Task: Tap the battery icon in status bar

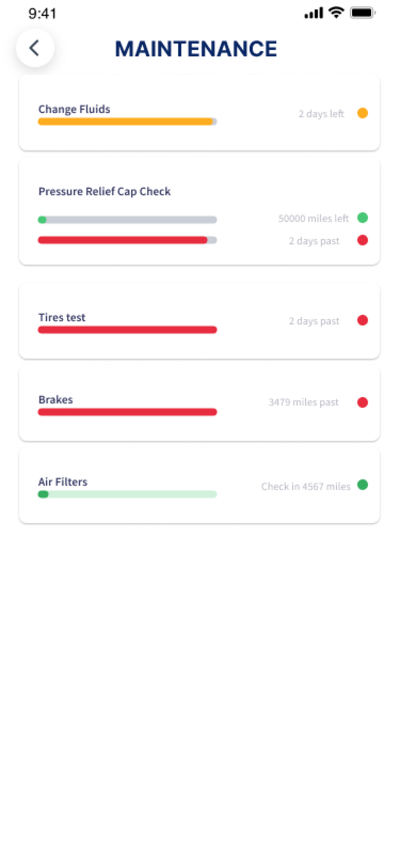Action: [x=362, y=13]
